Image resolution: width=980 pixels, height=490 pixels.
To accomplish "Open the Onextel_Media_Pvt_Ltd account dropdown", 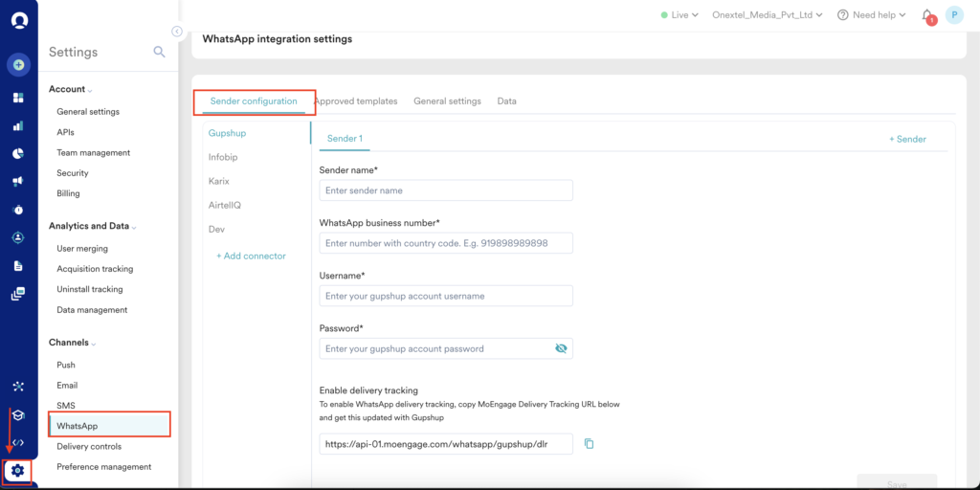I will click(x=768, y=15).
